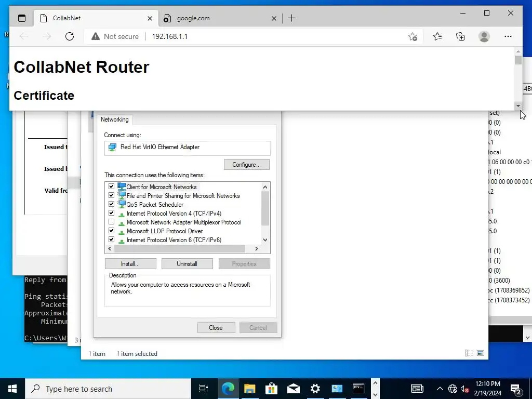Select Internet Protocol Version 4 (TCP/IPv4) item
This screenshot has width=532, height=399.
(x=174, y=214)
